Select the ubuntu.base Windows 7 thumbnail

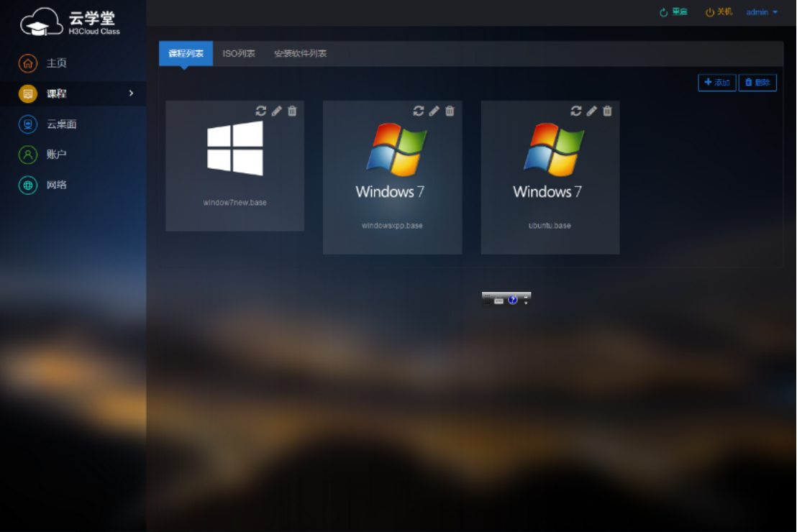(548, 161)
